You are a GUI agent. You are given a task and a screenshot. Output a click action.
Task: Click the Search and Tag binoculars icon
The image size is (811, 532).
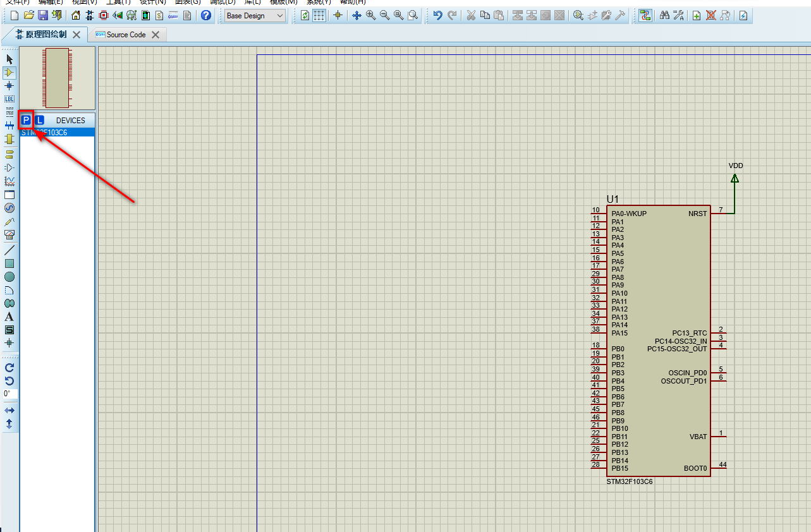[x=664, y=15]
